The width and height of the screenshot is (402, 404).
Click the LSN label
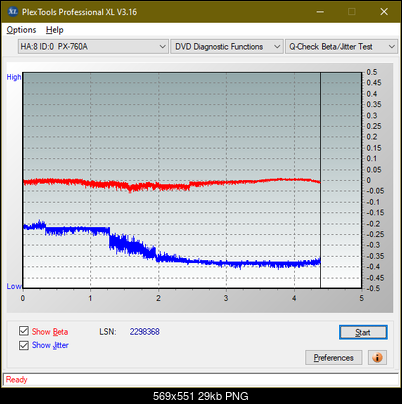pyautogui.click(x=108, y=332)
